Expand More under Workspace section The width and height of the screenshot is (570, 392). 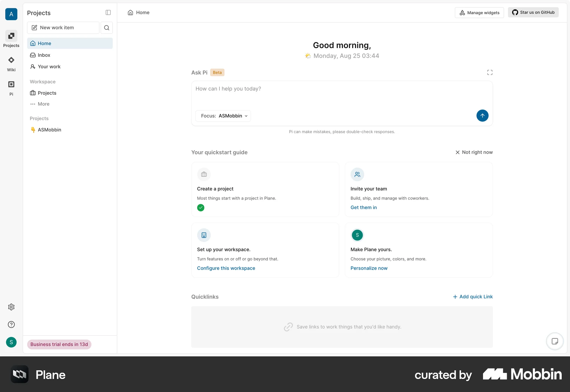(x=70, y=104)
